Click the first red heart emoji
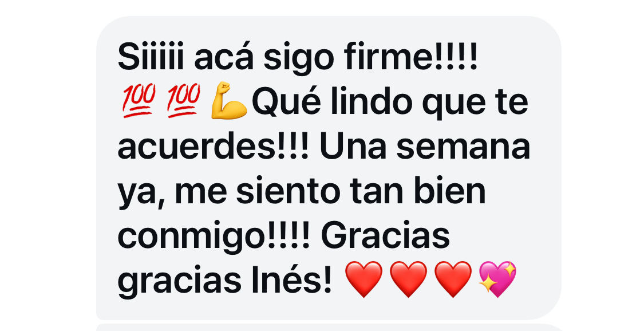This screenshot has height=331, width=644. 364,279
